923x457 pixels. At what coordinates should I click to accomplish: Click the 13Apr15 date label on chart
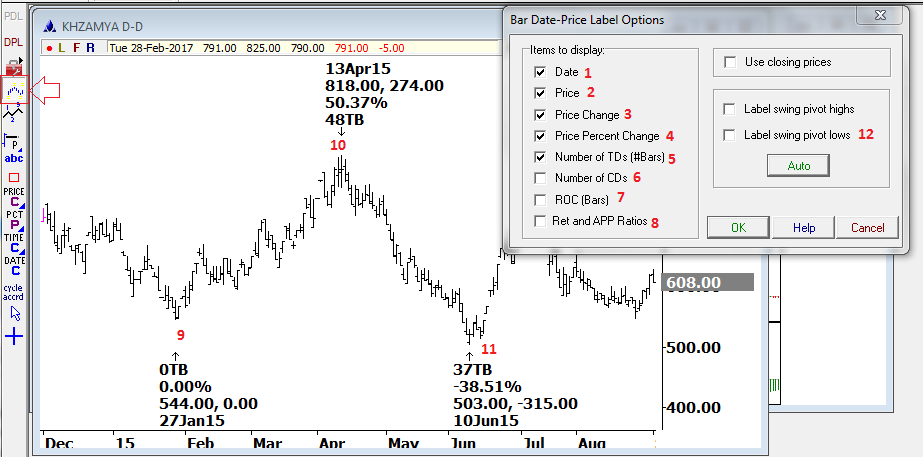[x=358, y=69]
